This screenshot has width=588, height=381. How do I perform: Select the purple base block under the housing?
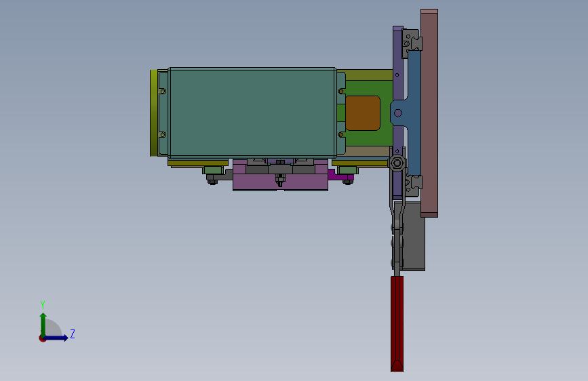click(x=281, y=181)
